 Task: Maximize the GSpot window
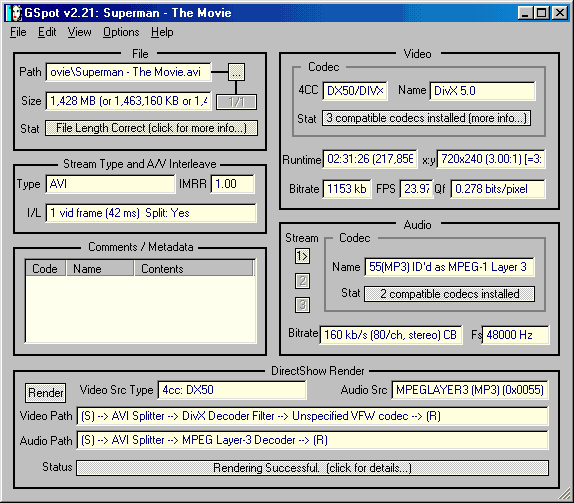click(542, 13)
